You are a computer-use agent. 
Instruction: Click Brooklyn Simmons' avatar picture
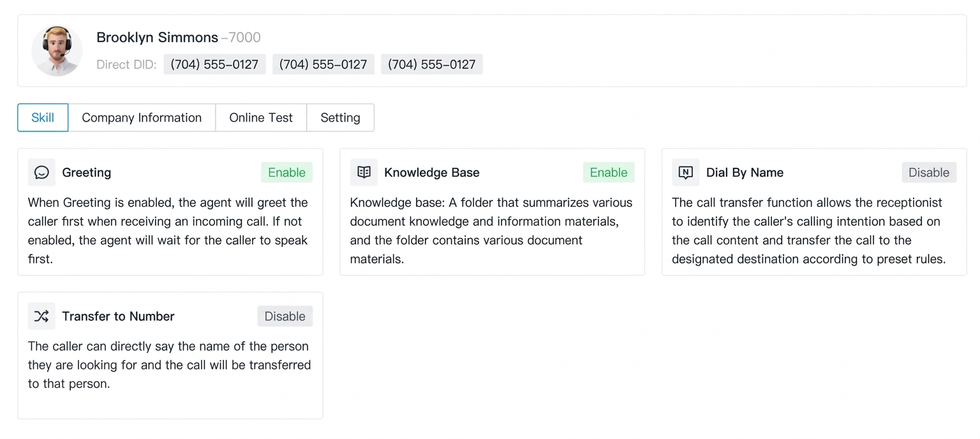(57, 50)
